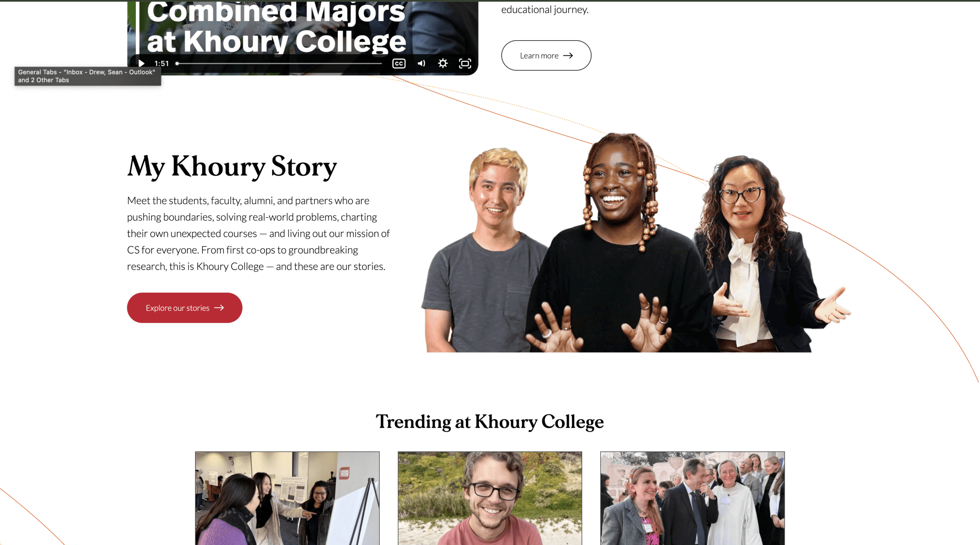Click the Trending at Khoury College heading
The width and height of the screenshot is (980, 545).
490,422
